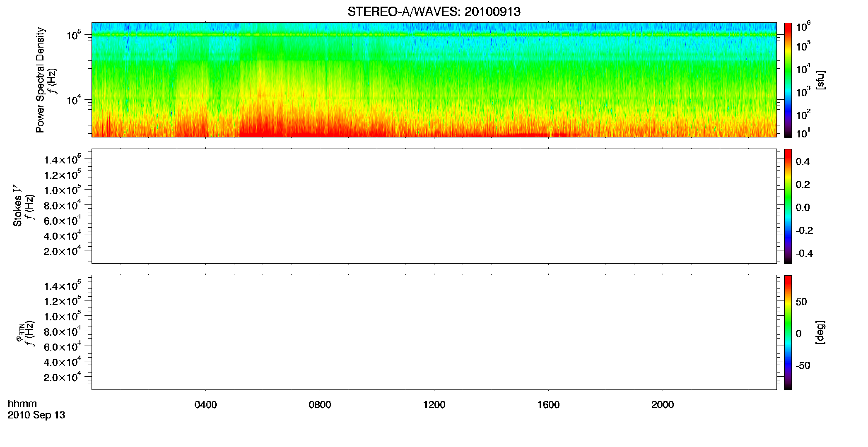Click the plot title "STEREO-A/WAVES: 20100913"
This screenshot has width=868, height=447.
pyautogui.click(x=434, y=12)
